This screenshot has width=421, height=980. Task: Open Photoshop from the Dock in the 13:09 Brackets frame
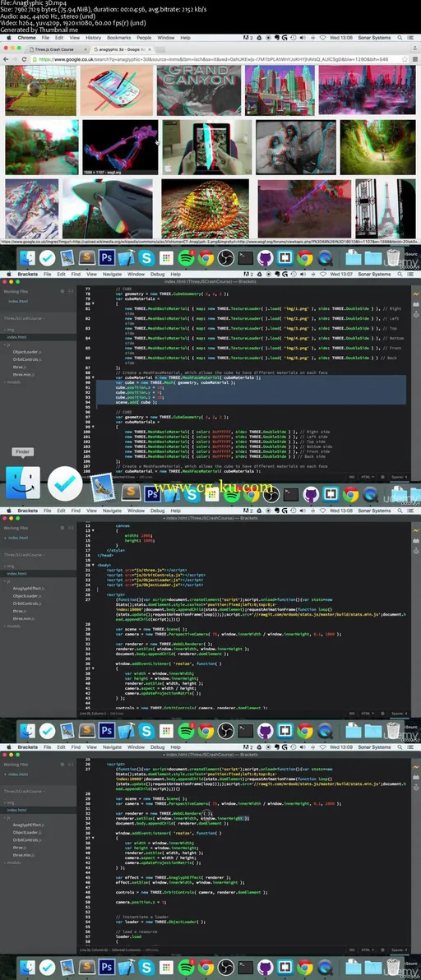[x=106, y=966]
